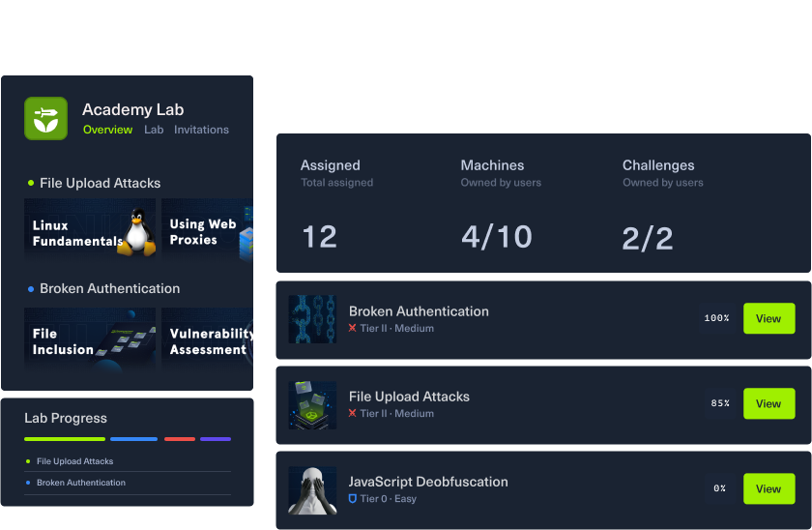Click the red X tier icon under Broken Authentication

(353, 329)
